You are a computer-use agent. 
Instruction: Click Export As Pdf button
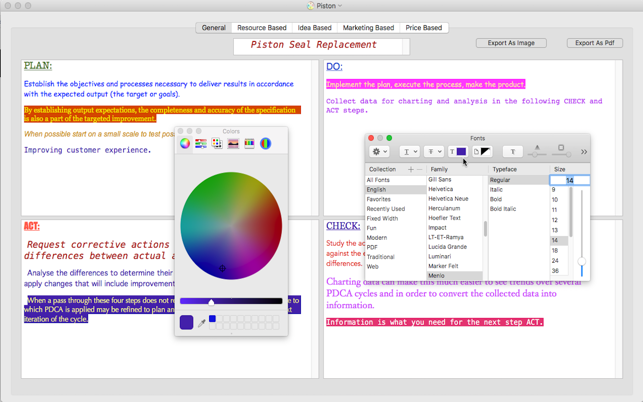[595, 43]
